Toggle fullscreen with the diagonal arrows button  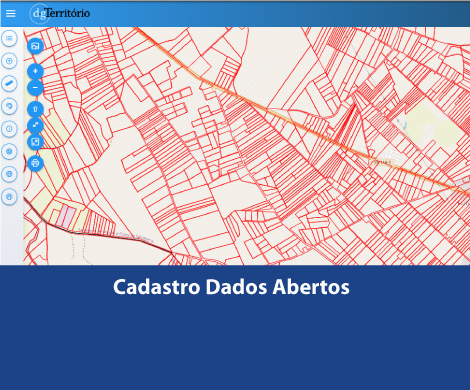[x=35, y=125]
